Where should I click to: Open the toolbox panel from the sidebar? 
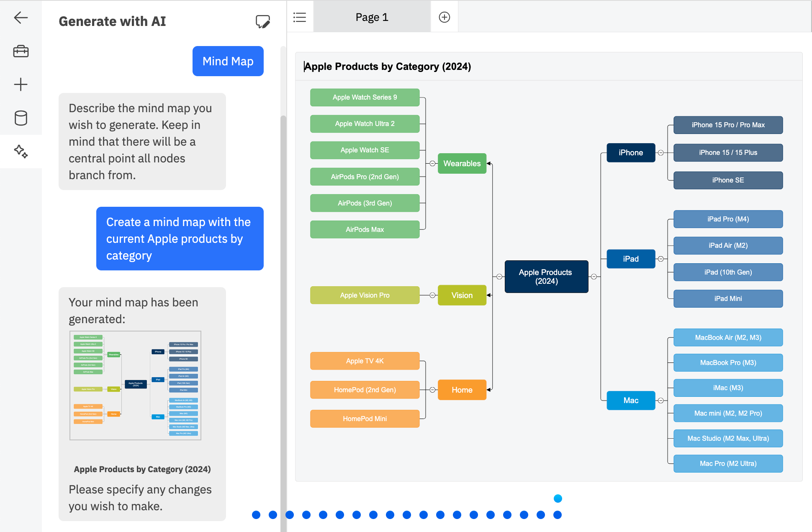pyautogui.click(x=21, y=51)
